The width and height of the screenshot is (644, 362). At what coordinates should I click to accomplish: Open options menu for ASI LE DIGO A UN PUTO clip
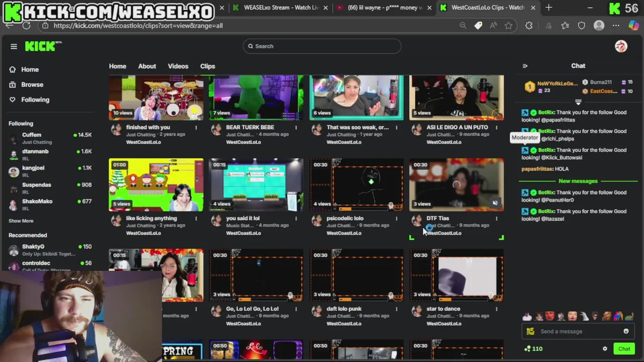tap(497, 128)
